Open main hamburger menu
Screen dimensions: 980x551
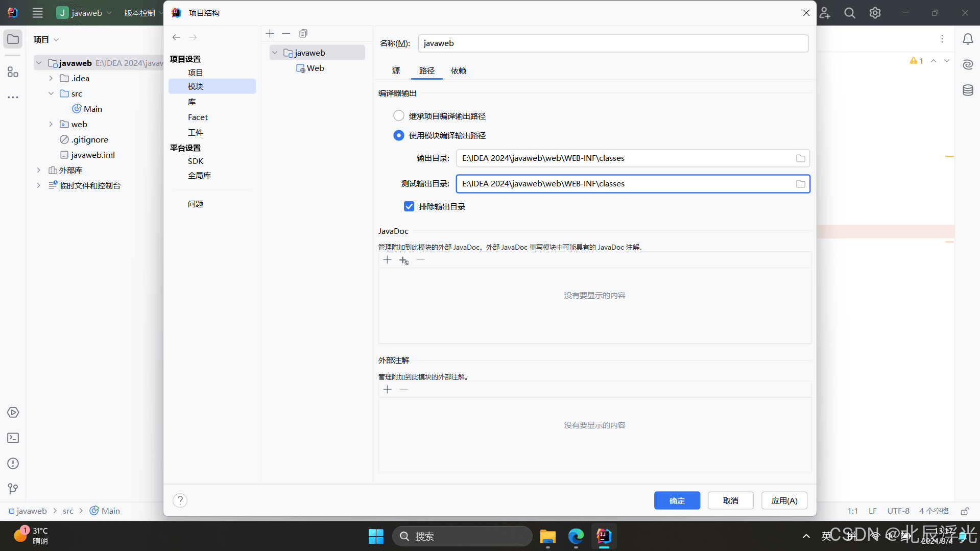coord(38,13)
